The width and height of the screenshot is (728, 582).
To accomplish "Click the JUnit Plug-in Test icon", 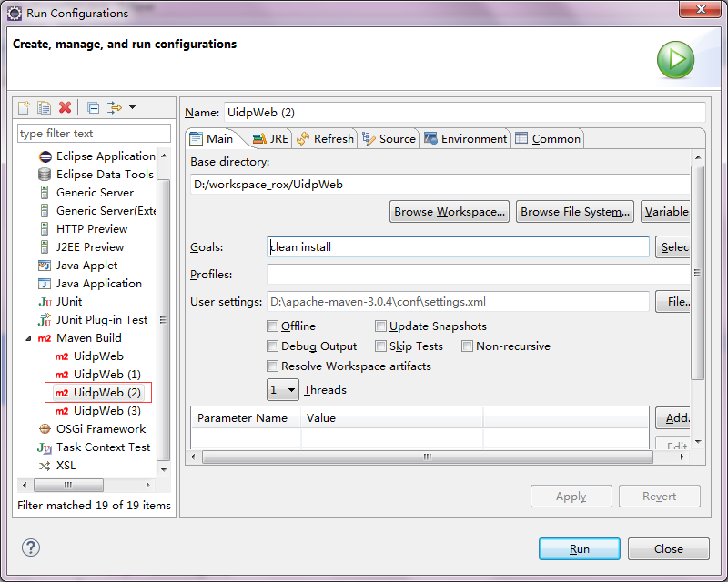I will click(45, 320).
